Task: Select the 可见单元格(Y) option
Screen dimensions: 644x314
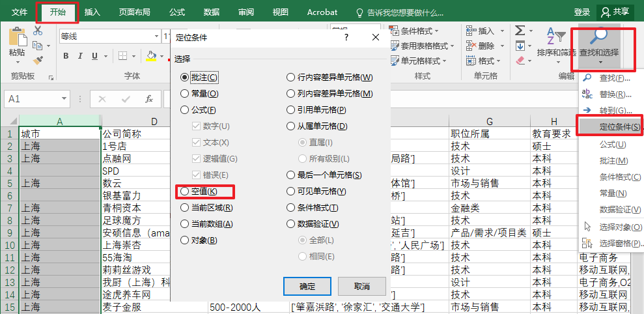Action: tap(316, 192)
